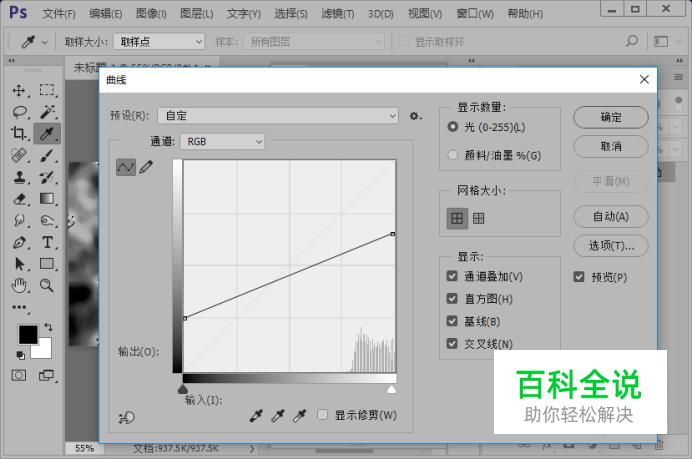
Task: Choose curve point editing mode
Action: tap(125, 167)
